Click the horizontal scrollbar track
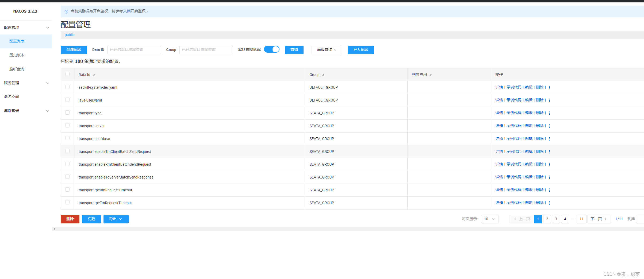644x279 pixels. [348, 229]
